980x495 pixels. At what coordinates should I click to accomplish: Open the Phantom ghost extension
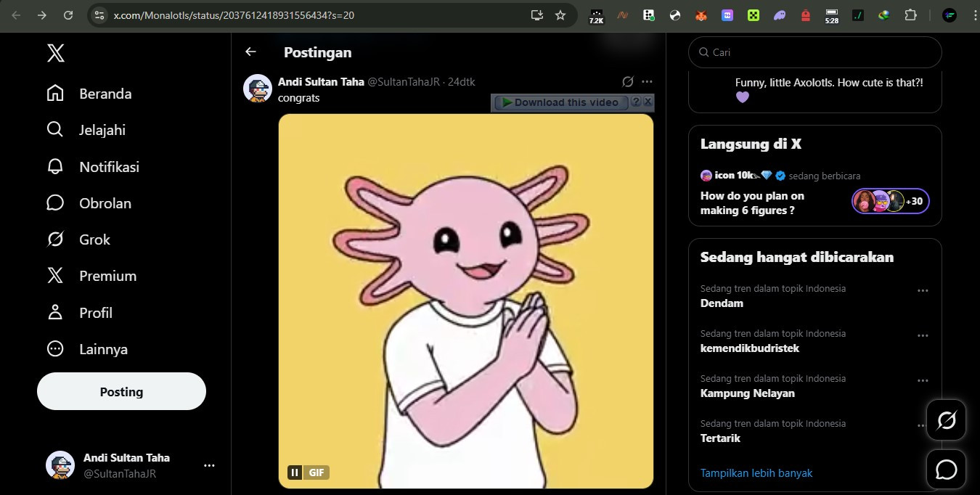[780, 15]
